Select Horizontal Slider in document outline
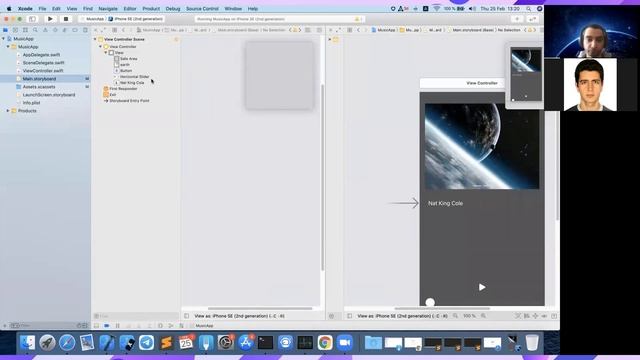 [134, 77]
